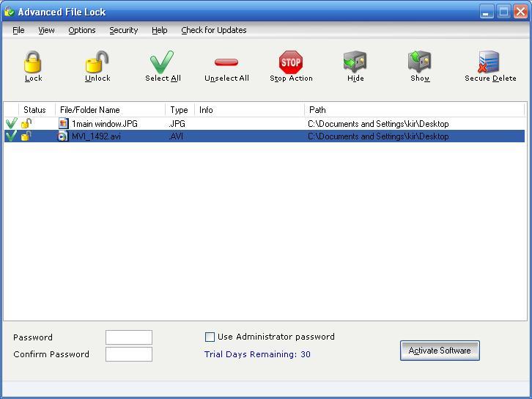Select file name 1main window.JPG
The image size is (532, 399).
coord(105,124)
